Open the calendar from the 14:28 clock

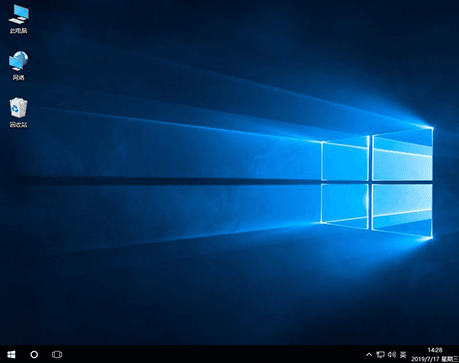coord(435,350)
